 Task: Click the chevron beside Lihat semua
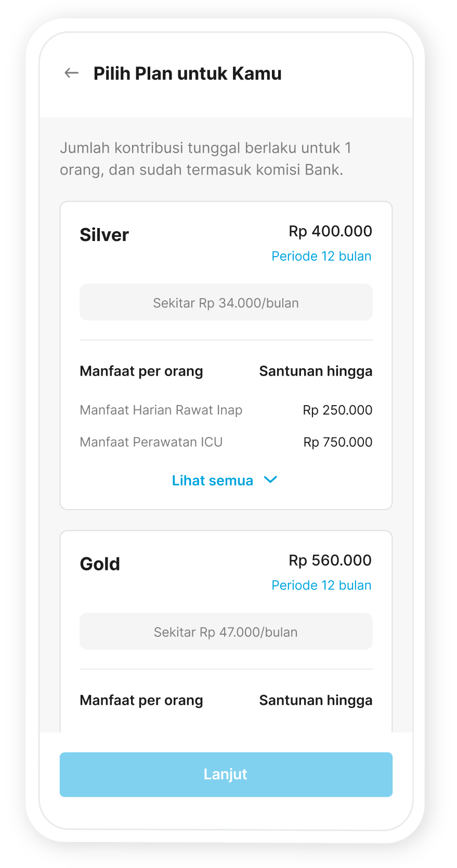(270, 480)
